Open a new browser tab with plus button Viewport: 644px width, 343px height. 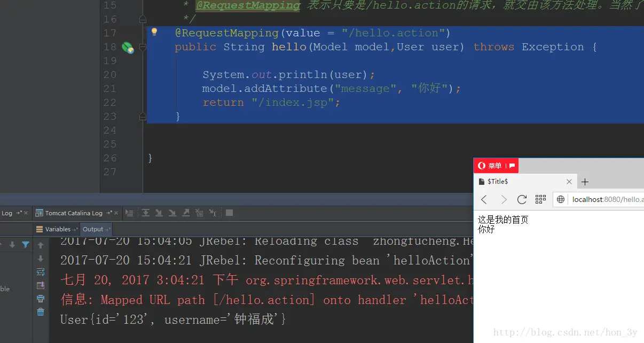click(585, 181)
